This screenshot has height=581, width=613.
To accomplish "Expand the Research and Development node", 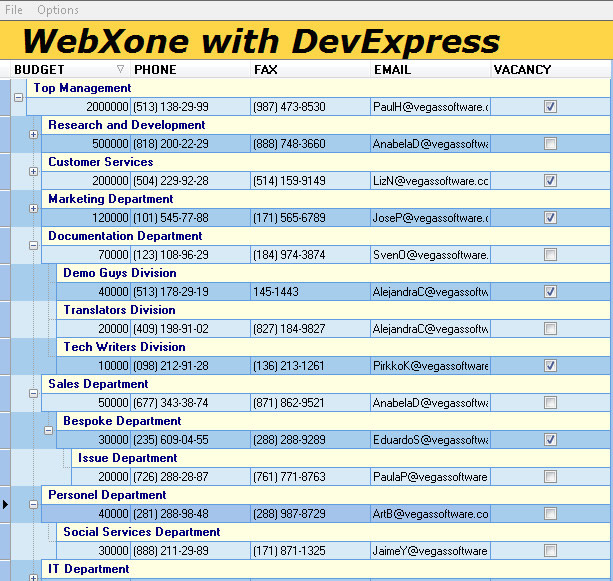I will click(33, 134).
